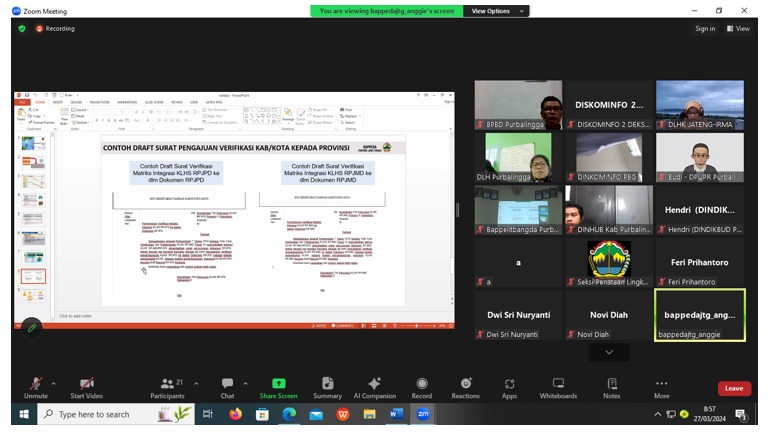Click the red Leave button
The height and width of the screenshot is (438, 770).
pos(733,388)
